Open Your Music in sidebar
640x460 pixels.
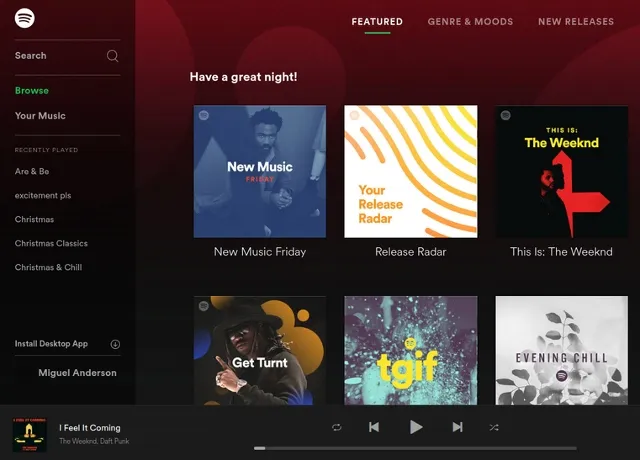pos(40,116)
